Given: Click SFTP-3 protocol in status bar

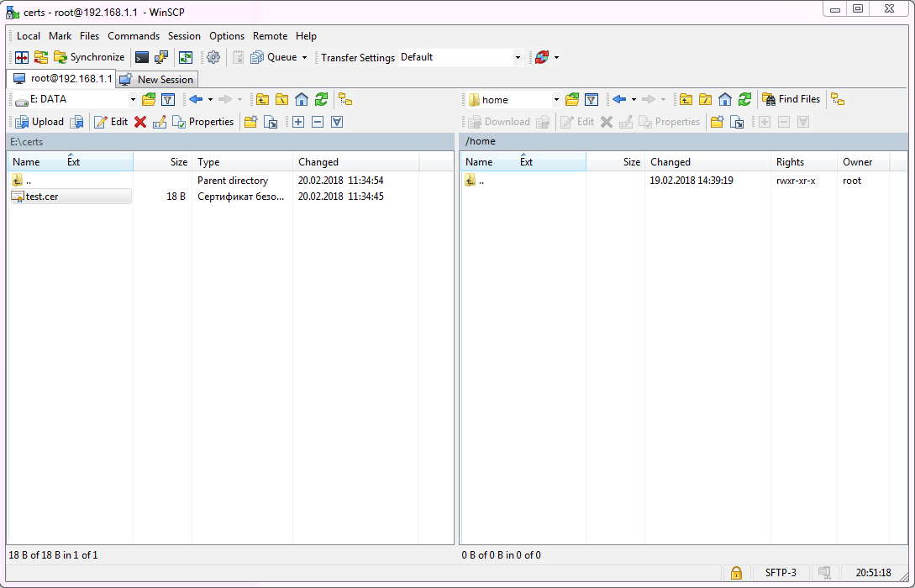Looking at the screenshot, I should click(781, 572).
